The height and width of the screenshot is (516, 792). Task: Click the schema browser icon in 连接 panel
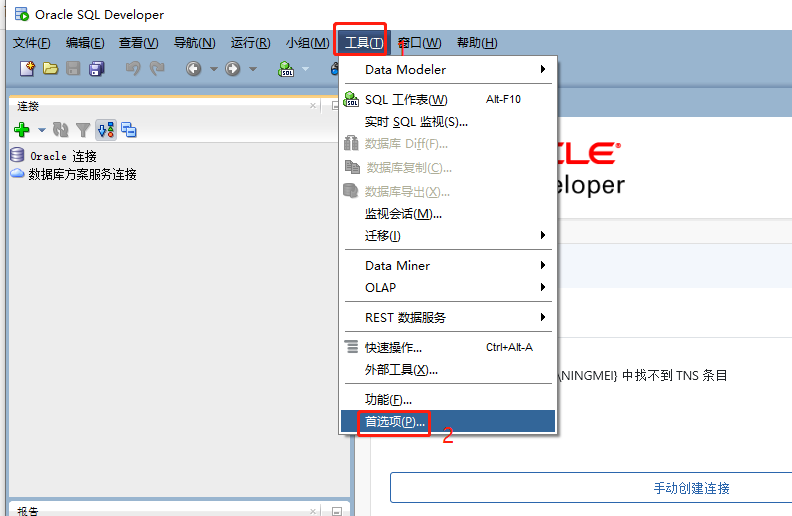pyautogui.click(x=129, y=130)
